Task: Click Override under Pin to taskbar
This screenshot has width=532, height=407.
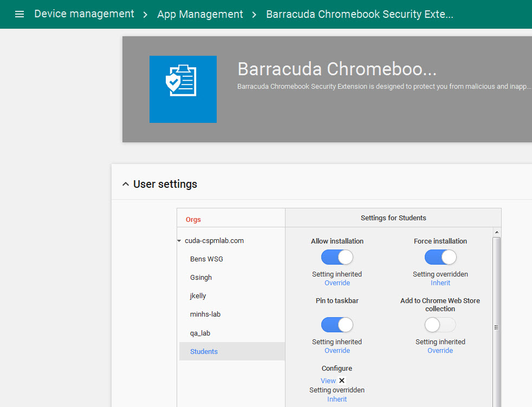Action: coord(337,350)
